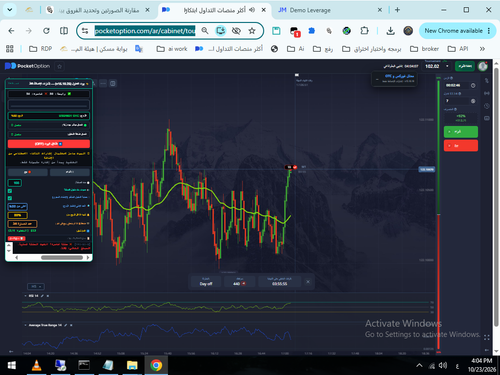Image resolution: width=500 pixels, height=375 pixels.
Task: Open the broker bookmarks folder
Action: click(x=424, y=49)
